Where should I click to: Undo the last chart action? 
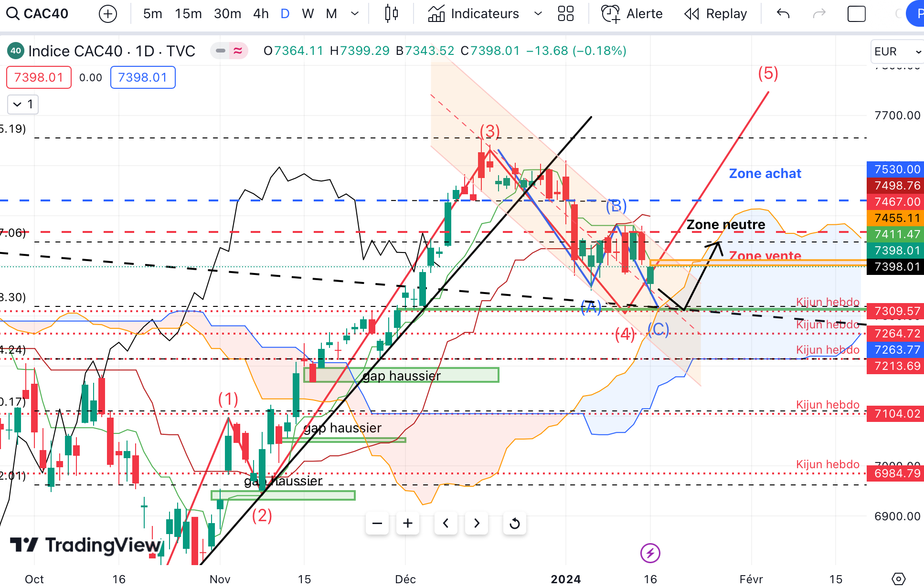pos(783,14)
